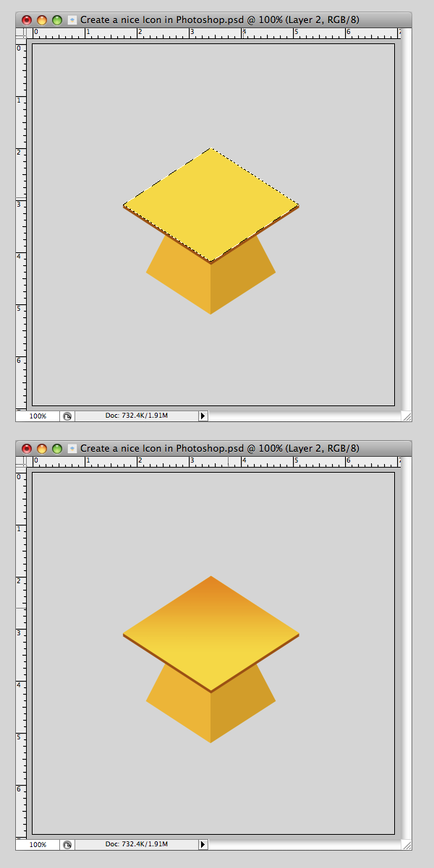
Task: Click the ruler origin corner box in the window with the gradient diamond
Action: click(x=21, y=462)
